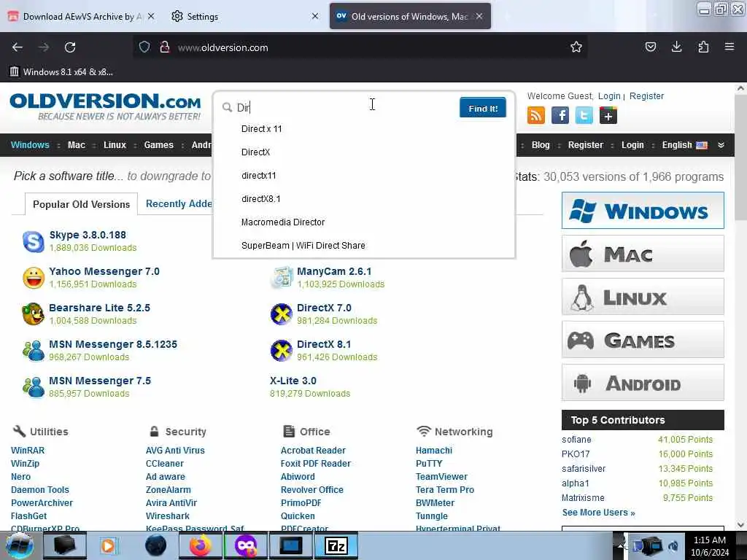Screen dimensions: 747x560
Task: Click the DirectX 7.0 icon
Action: (x=281, y=314)
